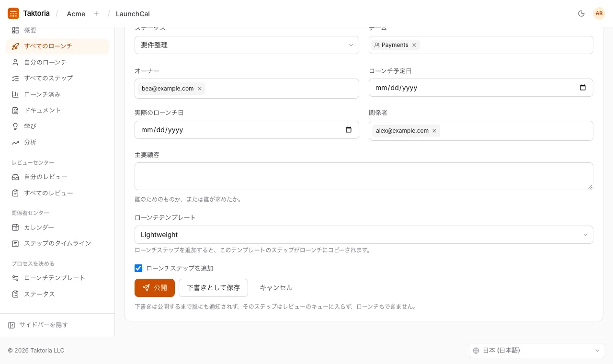Click the チーム tag input field
The height and width of the screenshot is (364, 613).
coord(481,45)
